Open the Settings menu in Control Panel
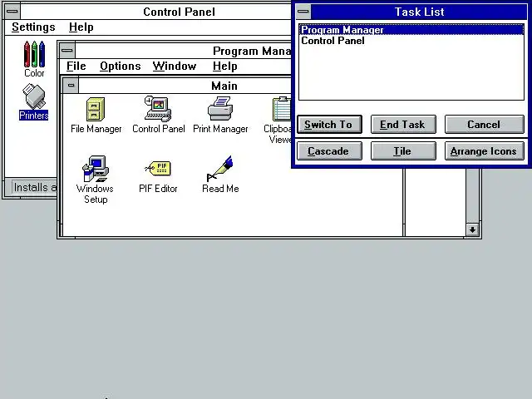532x399 pixels. 33,27
